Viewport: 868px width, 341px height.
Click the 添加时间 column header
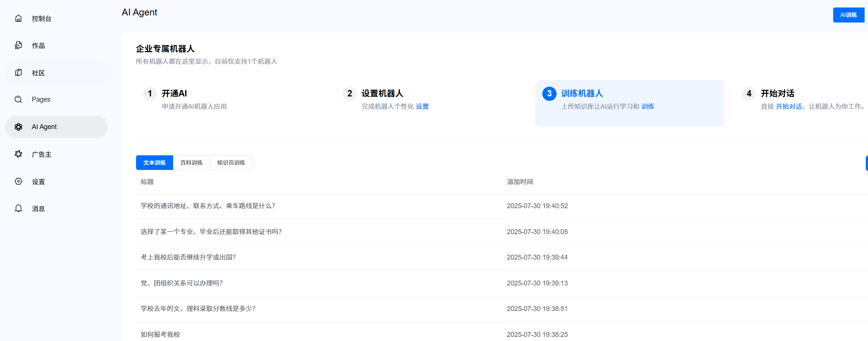pos(520,182)
